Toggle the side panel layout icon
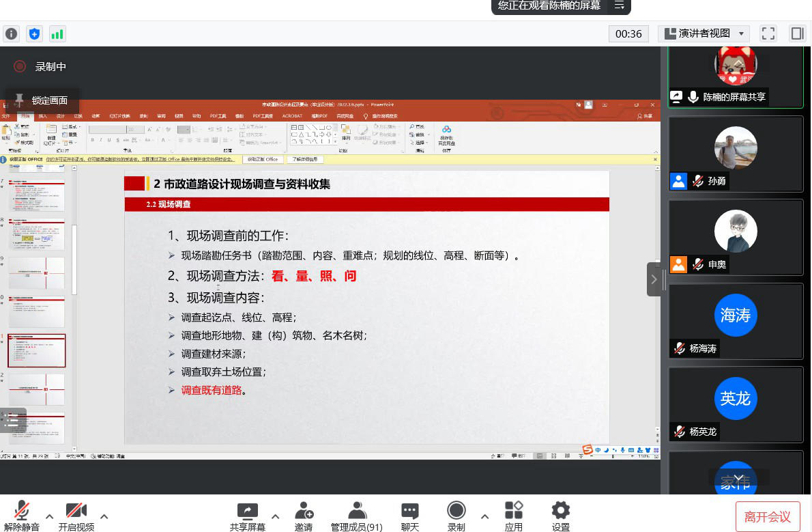Image resolution: width=812 pixels, height=532 pixels. coord(797,33)
